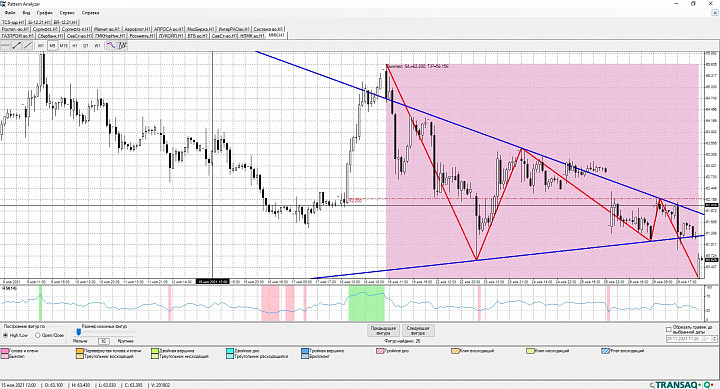Image resolution: width=720 pixels, height=389 pixels.
Task: Toggle the pattern detection zigzag icon
Action: pyautogui.click(x=122, y=45)
